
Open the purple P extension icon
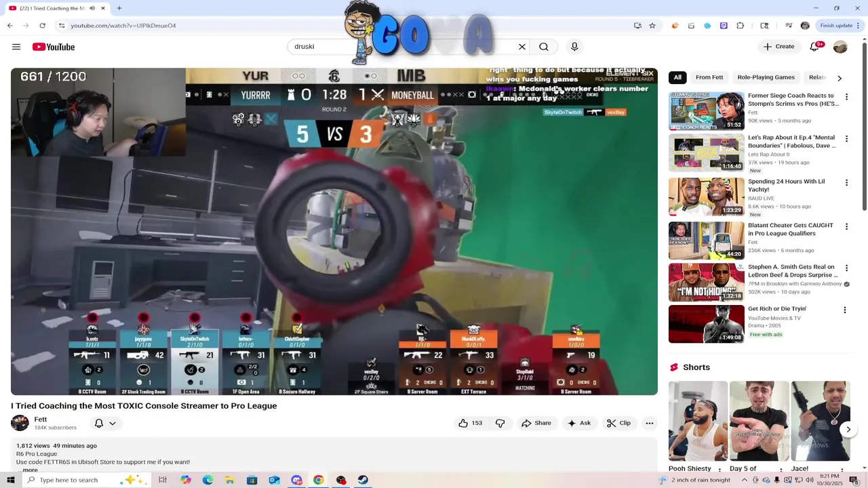(724, 26)
